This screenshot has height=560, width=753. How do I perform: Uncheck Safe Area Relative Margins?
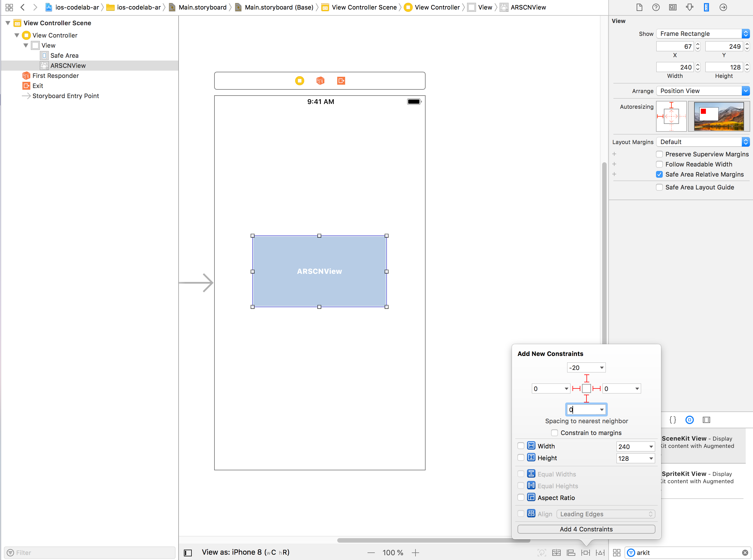coord(659,175)
